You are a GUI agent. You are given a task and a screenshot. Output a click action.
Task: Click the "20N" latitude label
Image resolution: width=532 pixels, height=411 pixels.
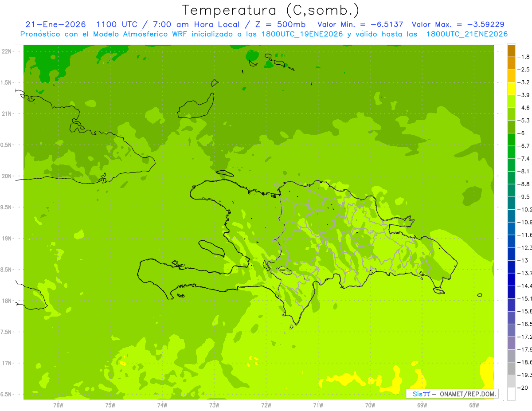pyautogui.click(x=7, y=176)
